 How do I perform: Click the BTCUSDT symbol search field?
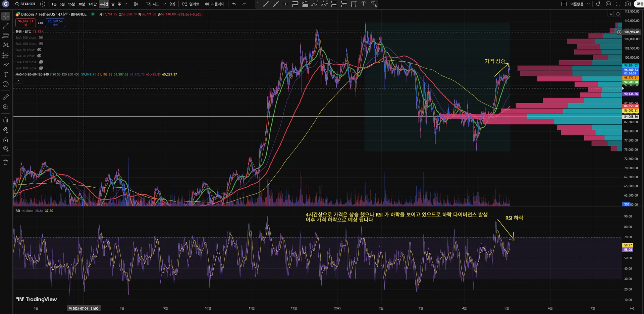25,4
